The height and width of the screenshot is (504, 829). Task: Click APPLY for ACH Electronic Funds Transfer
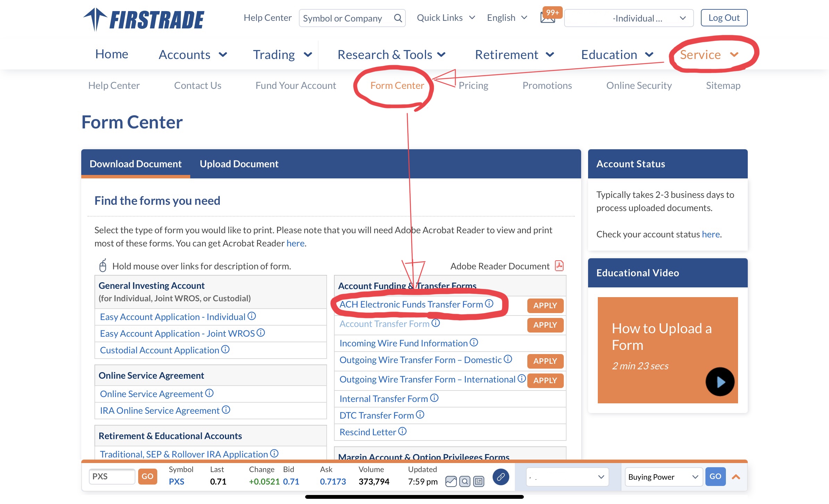point(545,305)
